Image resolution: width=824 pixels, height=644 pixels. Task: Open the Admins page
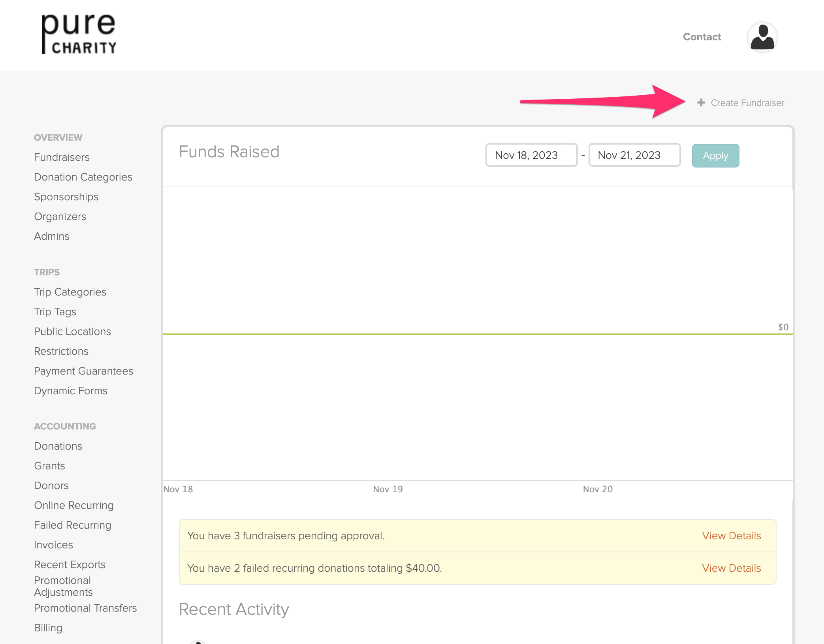51,236
